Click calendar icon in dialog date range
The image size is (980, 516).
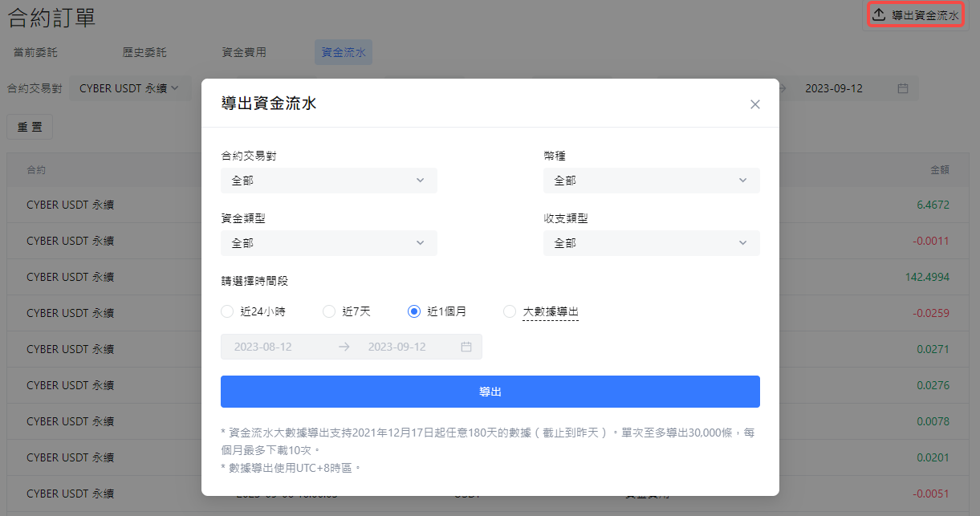466,347
